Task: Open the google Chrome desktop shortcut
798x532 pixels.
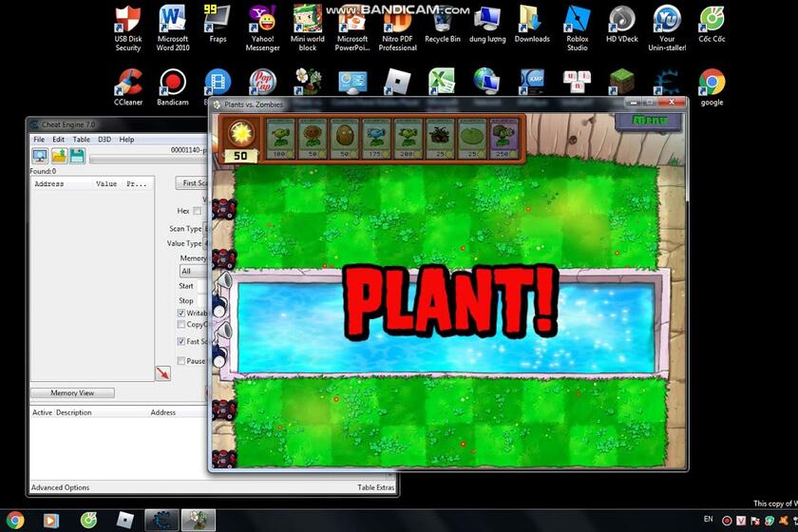Action: [712, 87]
